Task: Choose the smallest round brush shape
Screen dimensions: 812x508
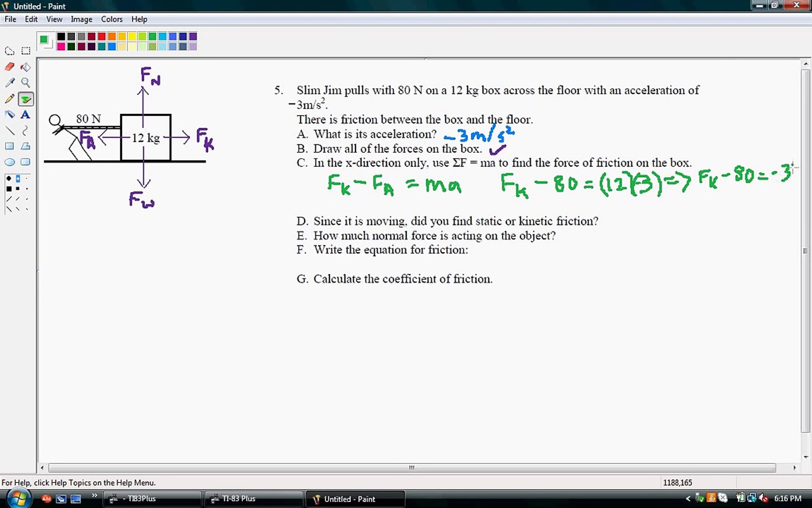Action: 27,179
